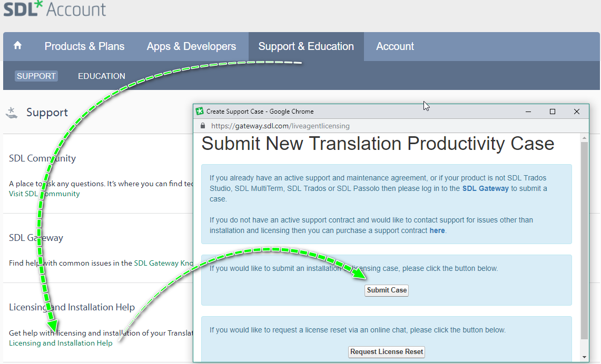This screenshot has height=364, width=601.
Task: Open the Products & Plans tab
Action: coord(84,46)
